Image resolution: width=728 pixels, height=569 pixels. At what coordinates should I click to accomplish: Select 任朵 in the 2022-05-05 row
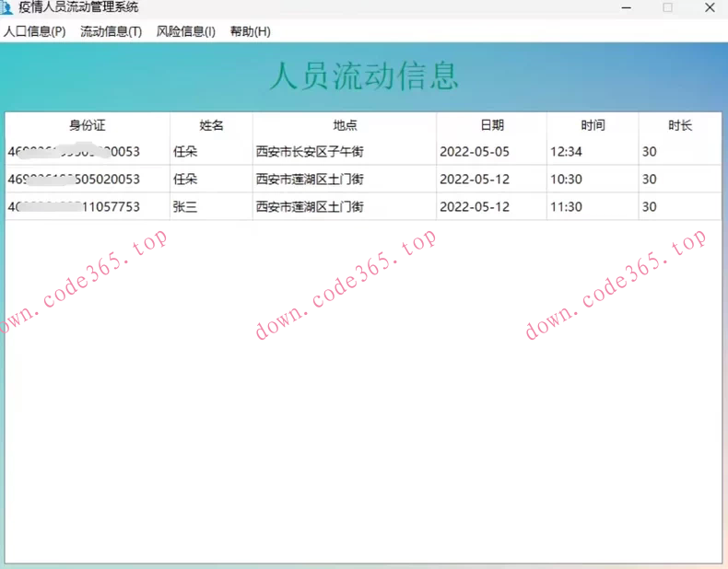(x=185, y=152)
